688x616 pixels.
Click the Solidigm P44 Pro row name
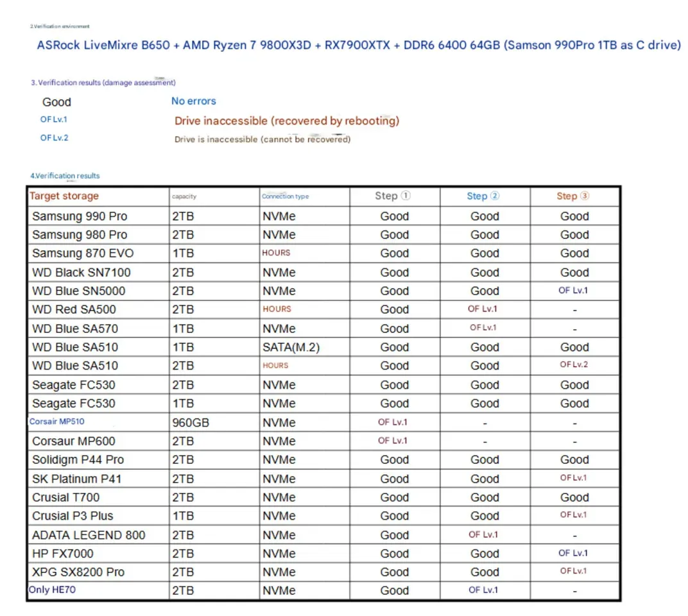point(78,460)
